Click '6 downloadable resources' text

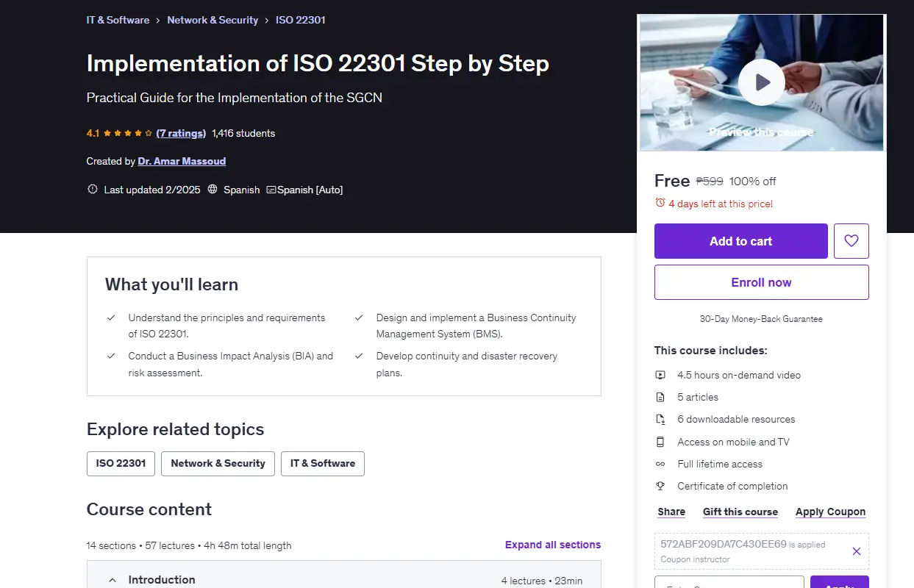[736, 419]
